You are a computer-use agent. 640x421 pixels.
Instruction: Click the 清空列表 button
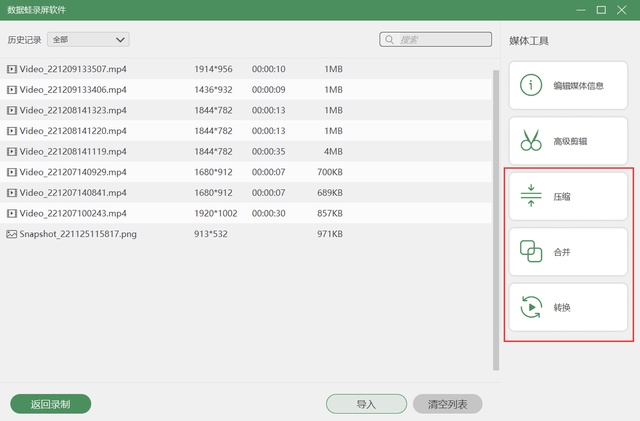pyautogui.click(x=447, y=404)
